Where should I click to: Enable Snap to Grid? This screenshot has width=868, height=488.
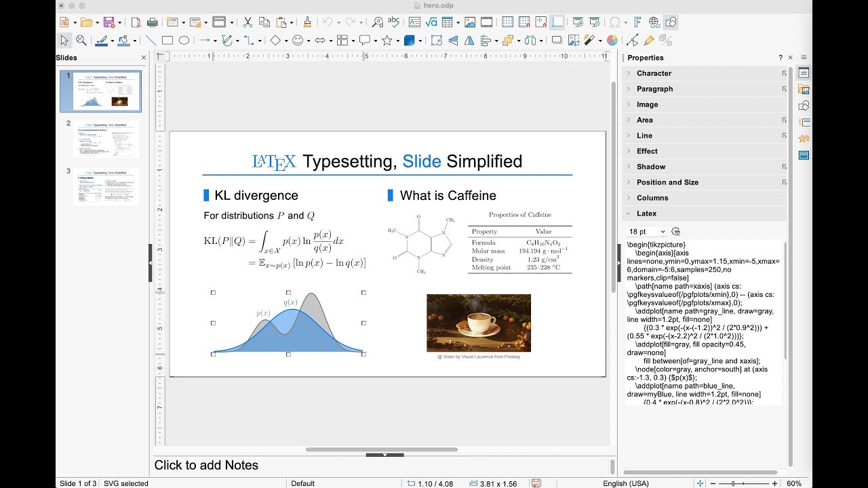[524, 22]
